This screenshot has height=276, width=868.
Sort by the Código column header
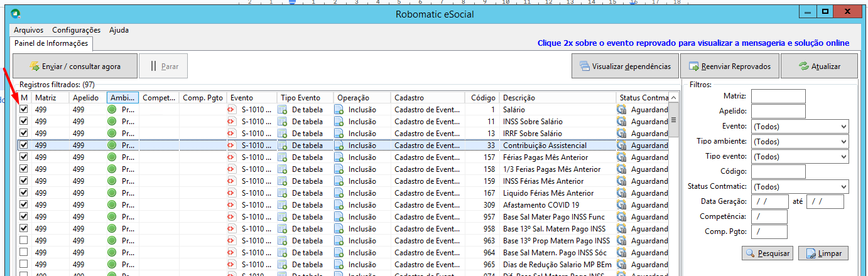click(482, 98)
